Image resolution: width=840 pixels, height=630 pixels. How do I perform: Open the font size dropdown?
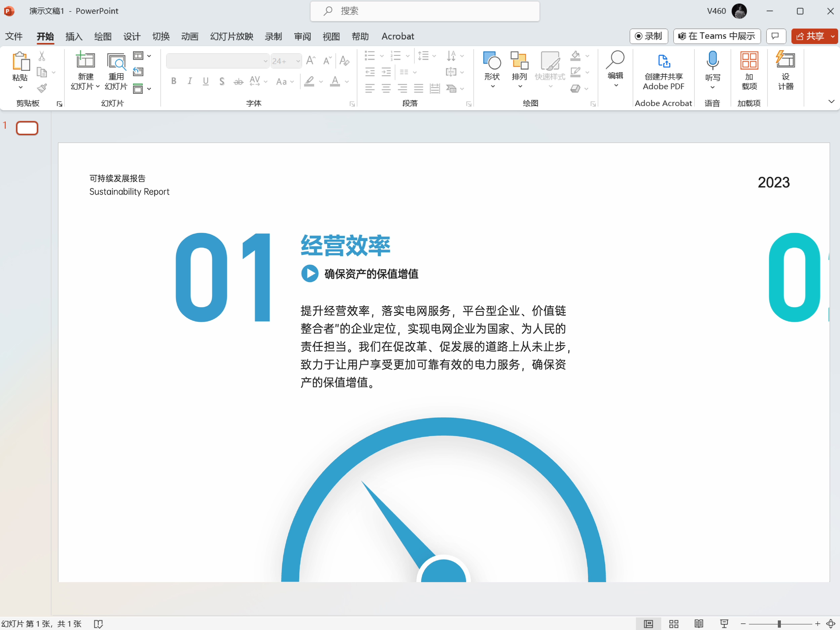coord(298,61)
